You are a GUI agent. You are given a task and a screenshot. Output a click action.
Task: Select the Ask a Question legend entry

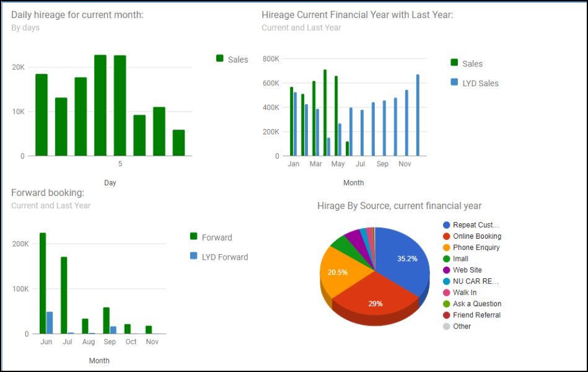pyautogui.click(x=476, y=304)
